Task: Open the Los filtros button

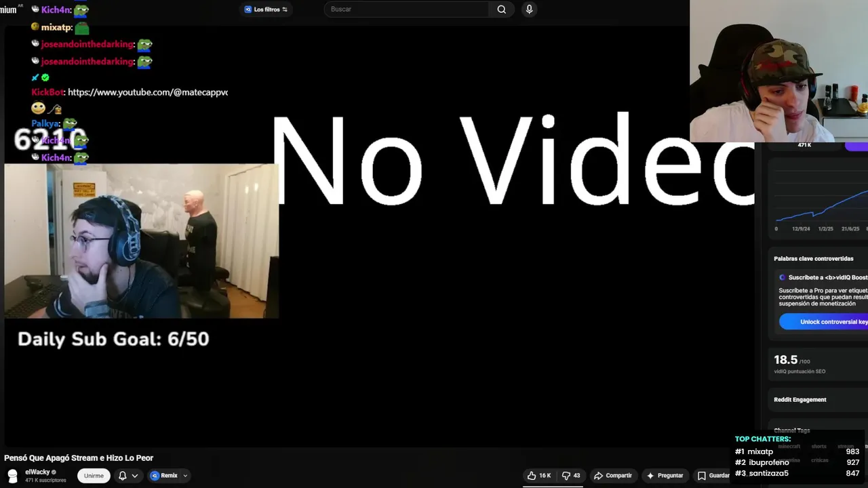Action: click(266, 9)
